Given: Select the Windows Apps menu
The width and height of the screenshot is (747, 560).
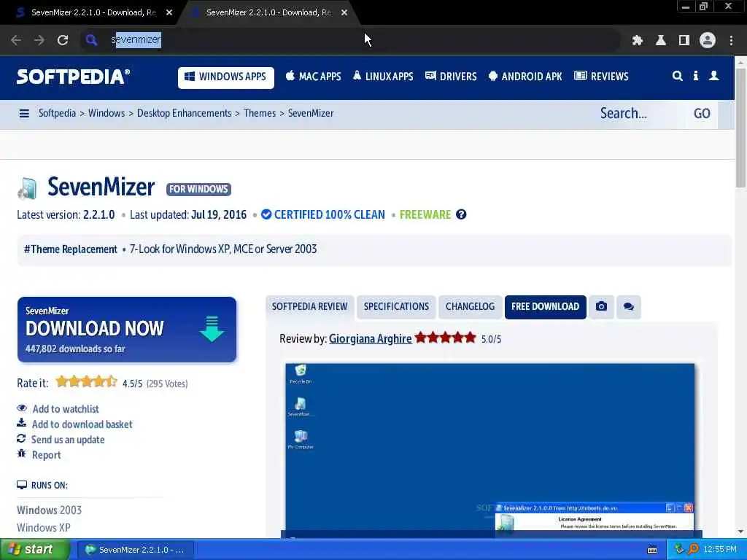Looking at the screenshot, I should [226, 77].
